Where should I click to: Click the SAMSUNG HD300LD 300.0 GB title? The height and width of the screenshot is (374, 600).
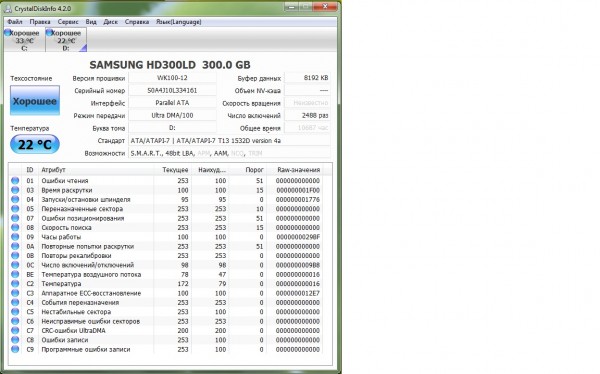click(170, 65)
